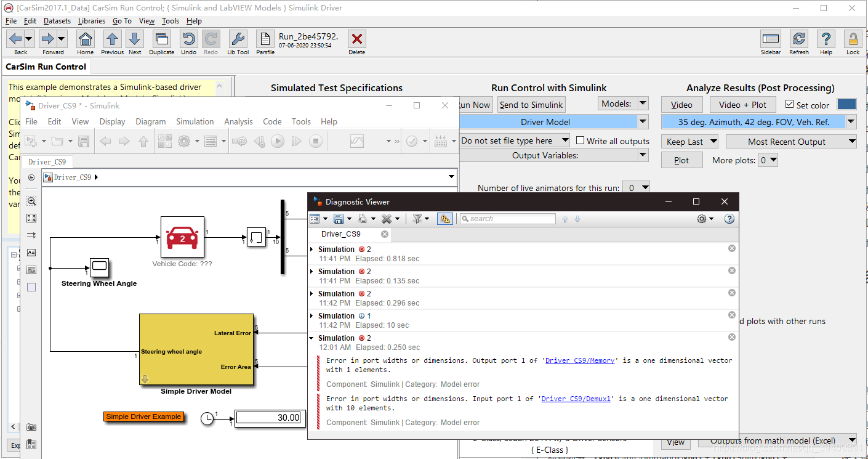Close the Driver_CS9 tab in Diagnostic Viewer
This screenshot has width=868, height=459.
pyautogui.click(x=385, y=234)
